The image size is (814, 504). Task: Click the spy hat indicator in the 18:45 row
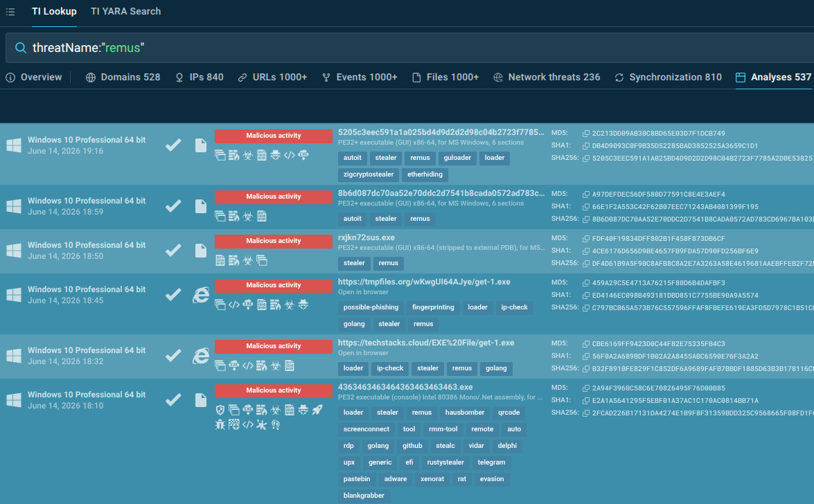coord(303,305)
